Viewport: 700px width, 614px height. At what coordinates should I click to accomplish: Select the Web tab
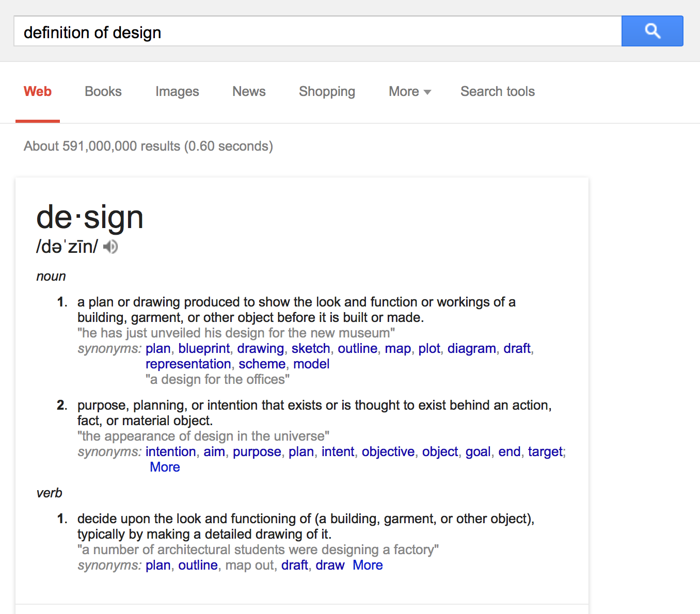38,91
